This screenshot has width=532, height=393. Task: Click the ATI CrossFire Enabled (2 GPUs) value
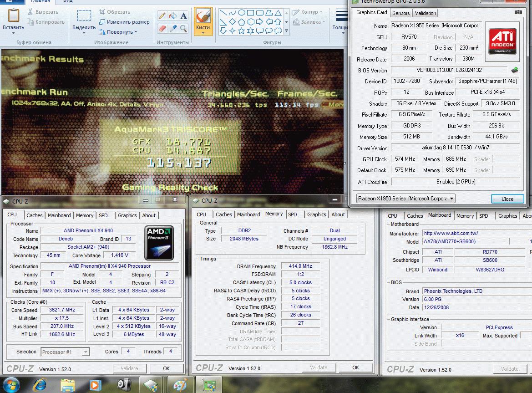coord(456,182)
